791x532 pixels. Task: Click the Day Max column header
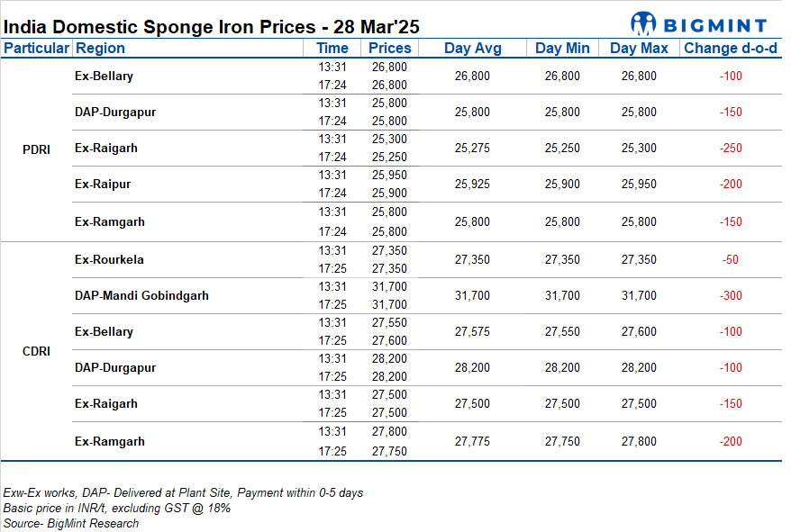click(639, 49)
